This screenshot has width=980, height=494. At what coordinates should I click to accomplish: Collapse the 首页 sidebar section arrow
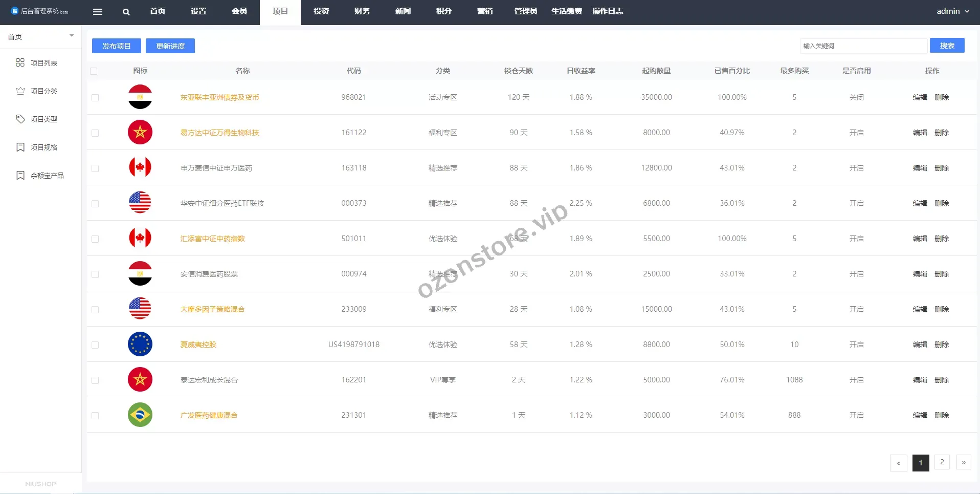point(72,36)
